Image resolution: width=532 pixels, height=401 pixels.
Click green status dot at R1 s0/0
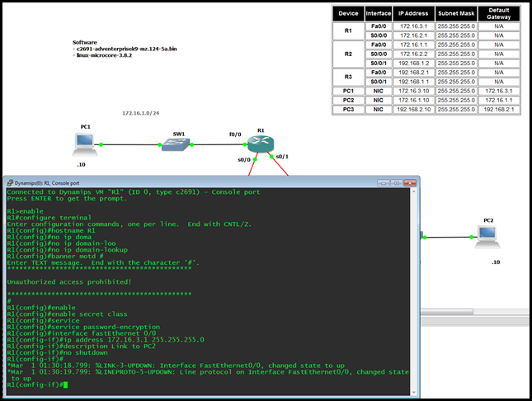click(x=255, y=159)
